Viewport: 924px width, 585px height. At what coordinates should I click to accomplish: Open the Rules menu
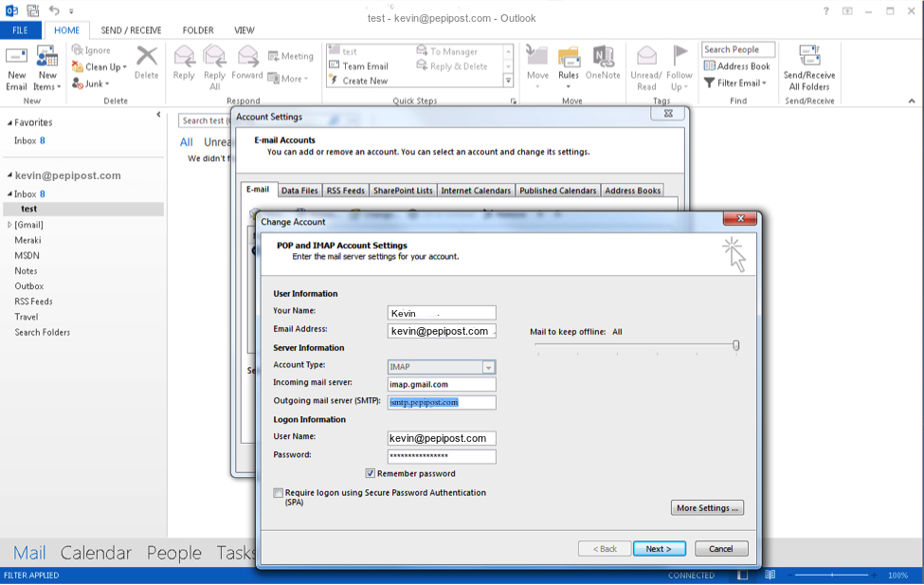[569, 68]
